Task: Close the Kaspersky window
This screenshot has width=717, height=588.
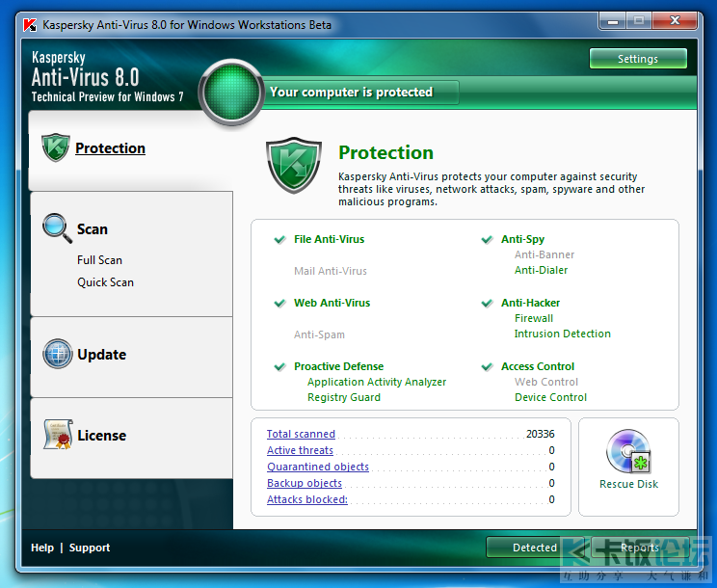Action: pos(675,20)
